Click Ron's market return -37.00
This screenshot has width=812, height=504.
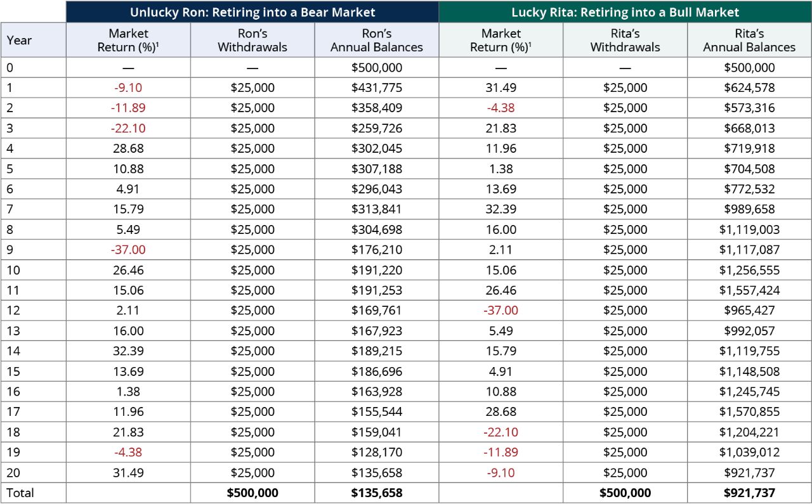point(128,250)
